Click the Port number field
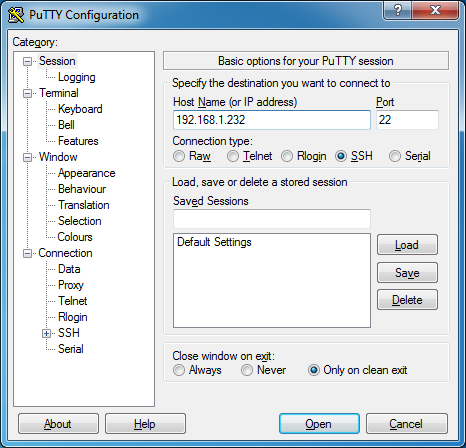466x448 pixels. (x=407, y=120)
